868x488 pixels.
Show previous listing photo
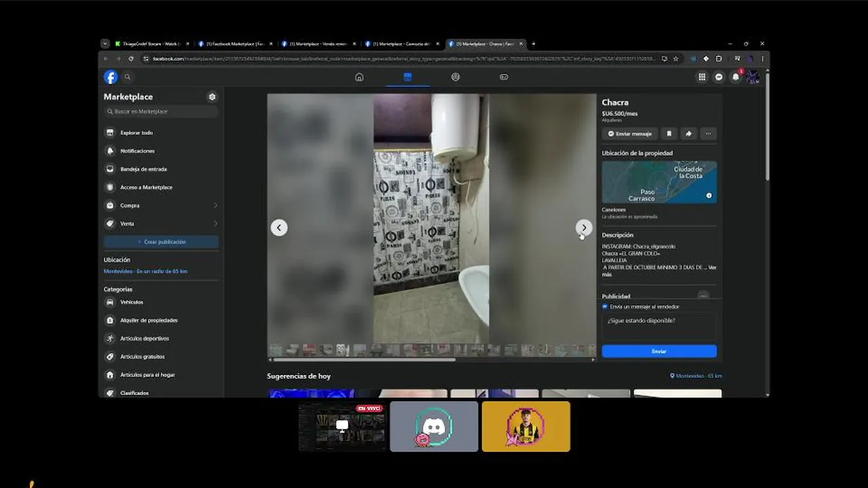click(279, 228)
